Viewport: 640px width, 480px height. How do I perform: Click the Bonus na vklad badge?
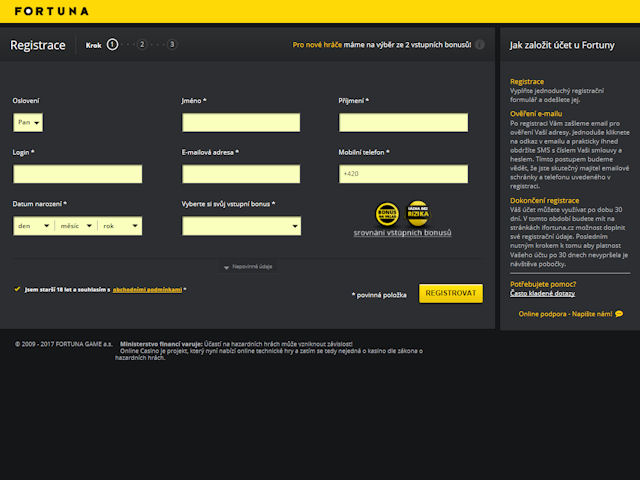pyautogui.click(x=387, y=213)
